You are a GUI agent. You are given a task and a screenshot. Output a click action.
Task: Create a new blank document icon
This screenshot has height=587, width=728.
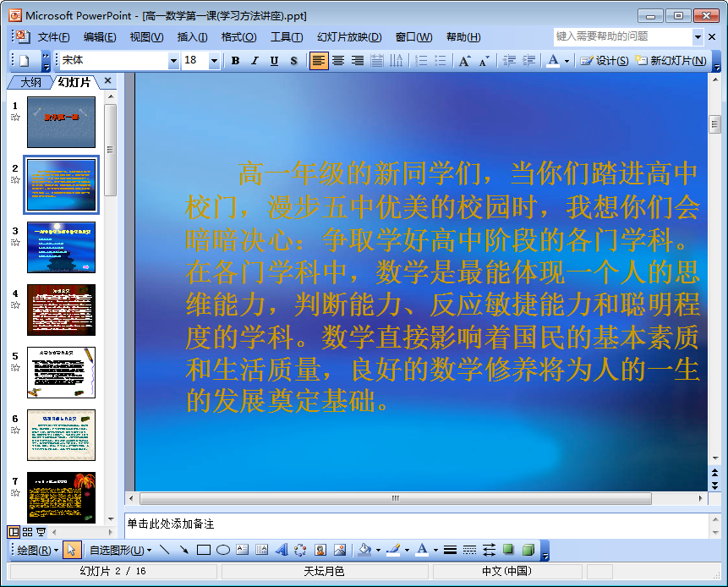click(25, 61)
